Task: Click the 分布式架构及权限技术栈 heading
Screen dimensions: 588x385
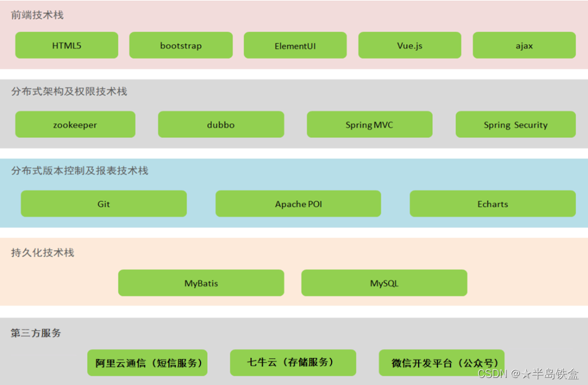Action: click(x=69, y=91)
